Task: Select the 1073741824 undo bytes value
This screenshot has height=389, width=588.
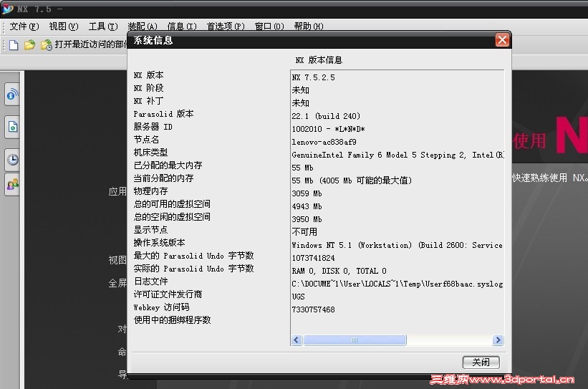Action: (313, 258)
